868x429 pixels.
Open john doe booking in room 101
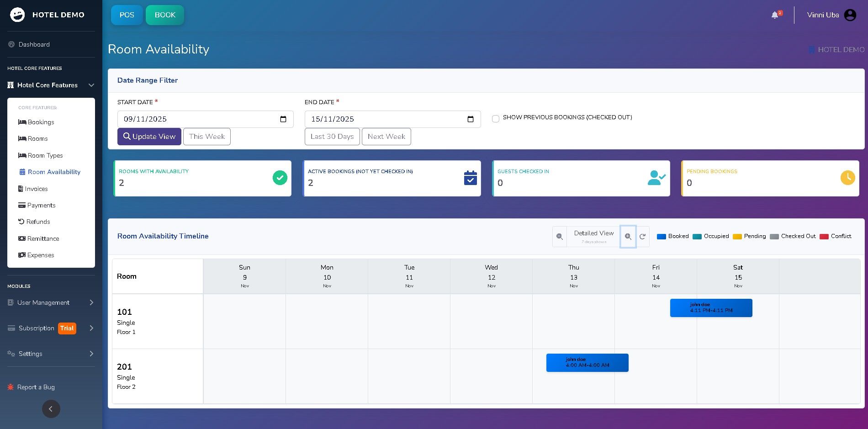711,308
